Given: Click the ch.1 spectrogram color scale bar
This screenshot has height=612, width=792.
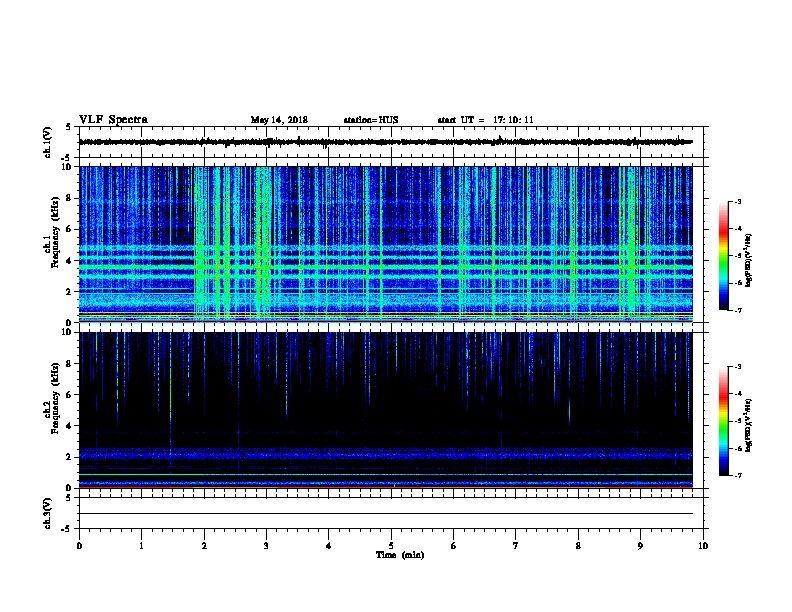Looking at the screenshot, I should (x=723, y=256).
